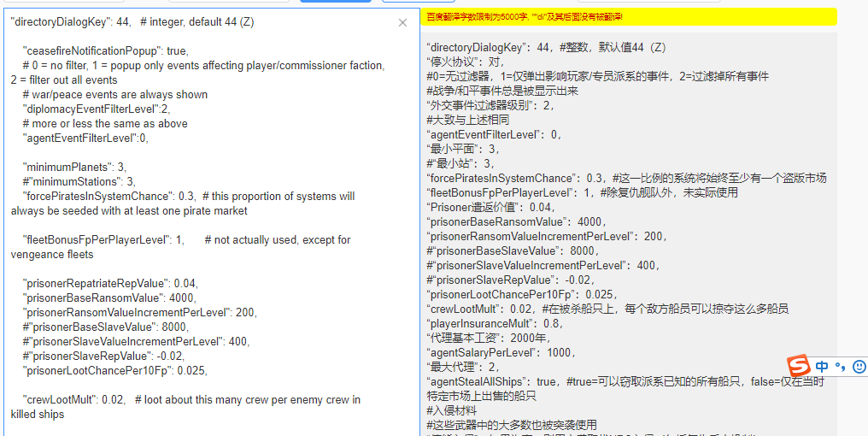Clear the source text with the X button

(x=402, y=23)
